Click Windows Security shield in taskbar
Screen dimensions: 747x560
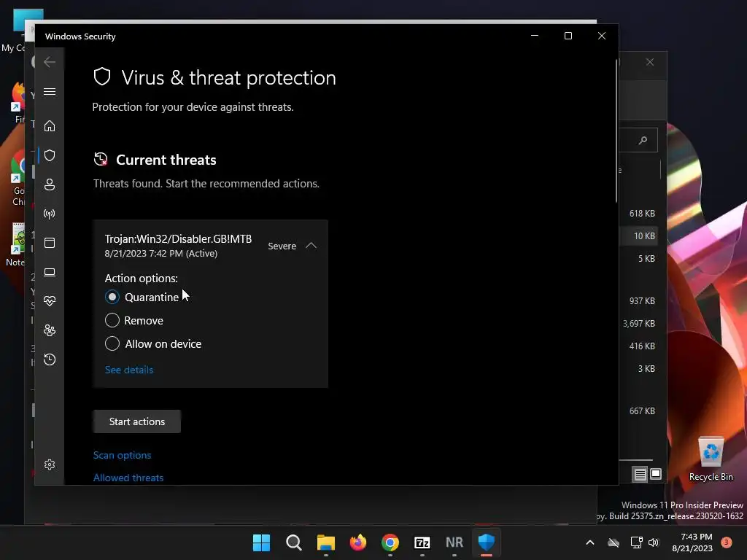coord(487,542)
